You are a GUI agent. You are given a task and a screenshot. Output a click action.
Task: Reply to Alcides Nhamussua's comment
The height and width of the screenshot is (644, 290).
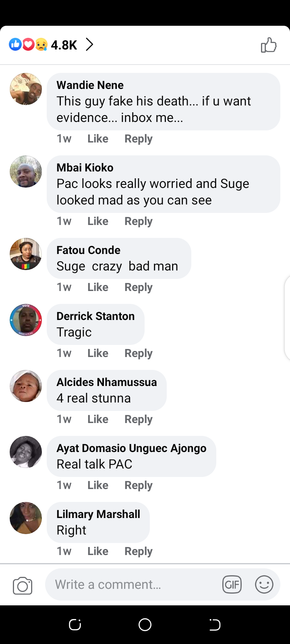[x=138, y=419]
